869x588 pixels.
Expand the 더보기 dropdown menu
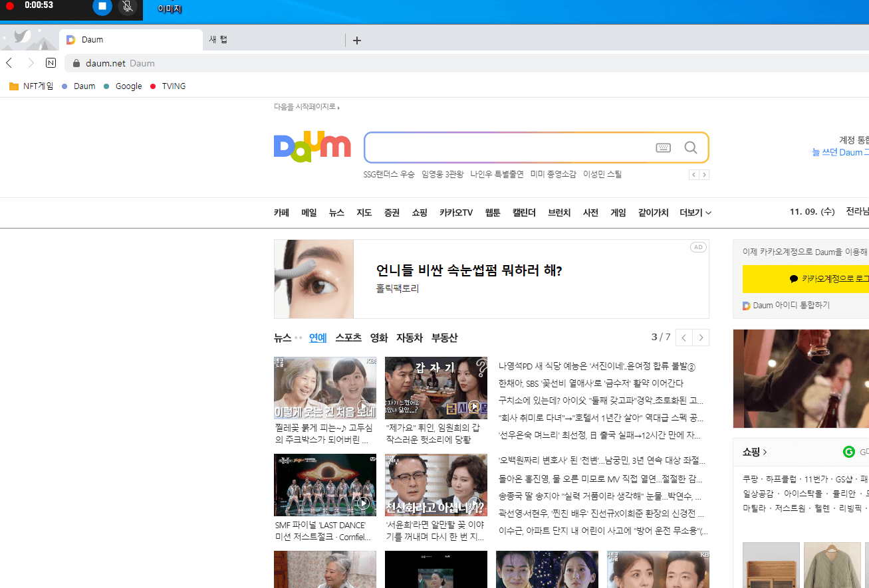tap(695, 213)
